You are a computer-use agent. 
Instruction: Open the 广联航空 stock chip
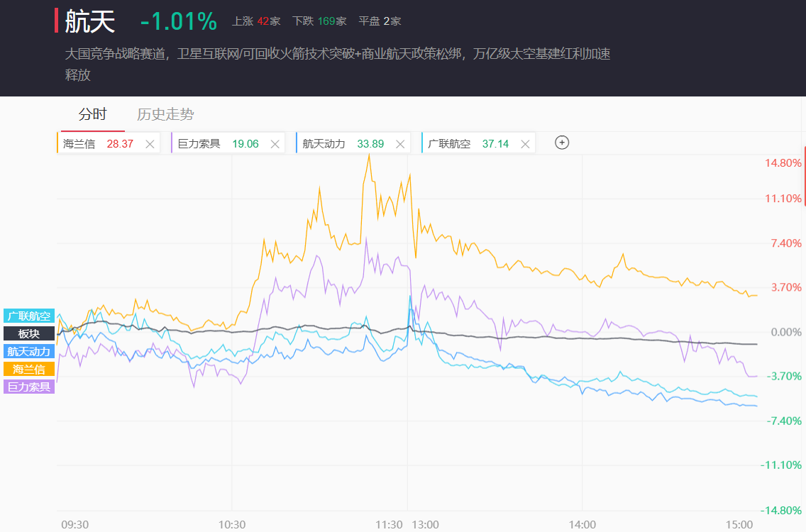point(449,144)
